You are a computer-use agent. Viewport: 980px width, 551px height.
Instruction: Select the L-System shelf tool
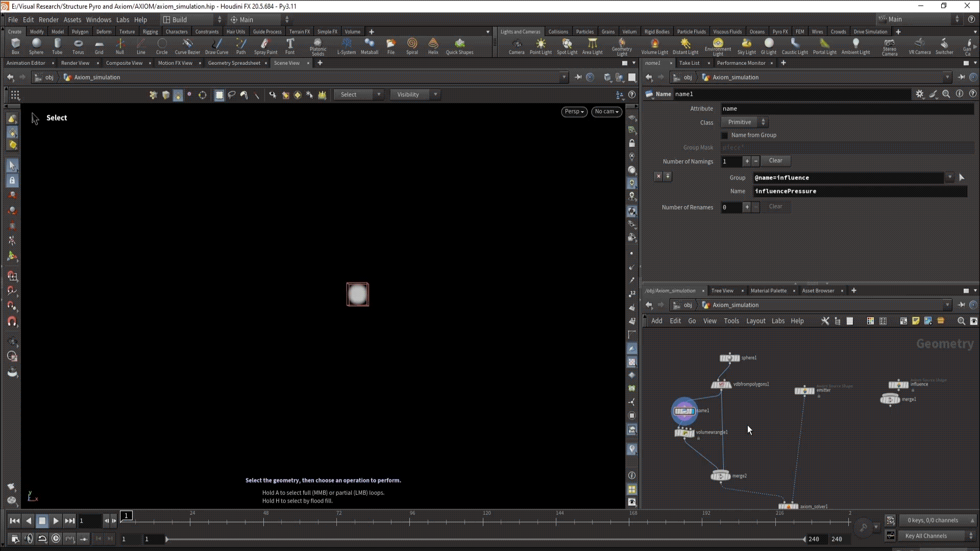point(347,46)
